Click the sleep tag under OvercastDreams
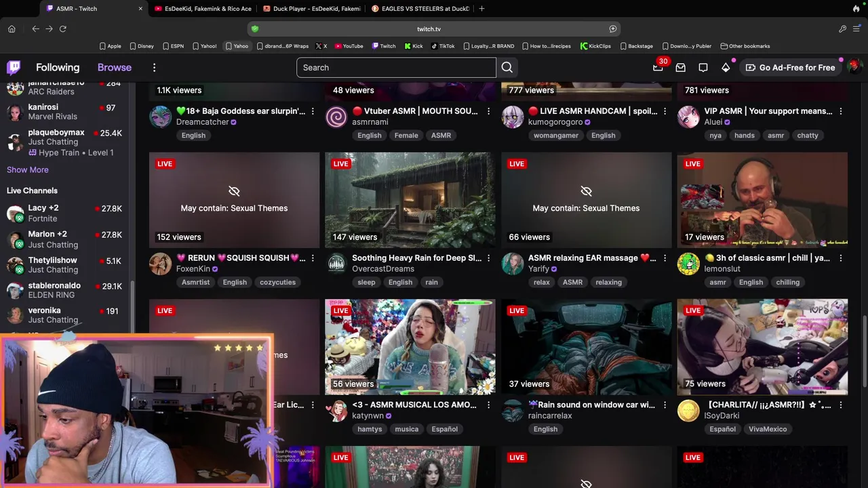 tap(366, 282)
